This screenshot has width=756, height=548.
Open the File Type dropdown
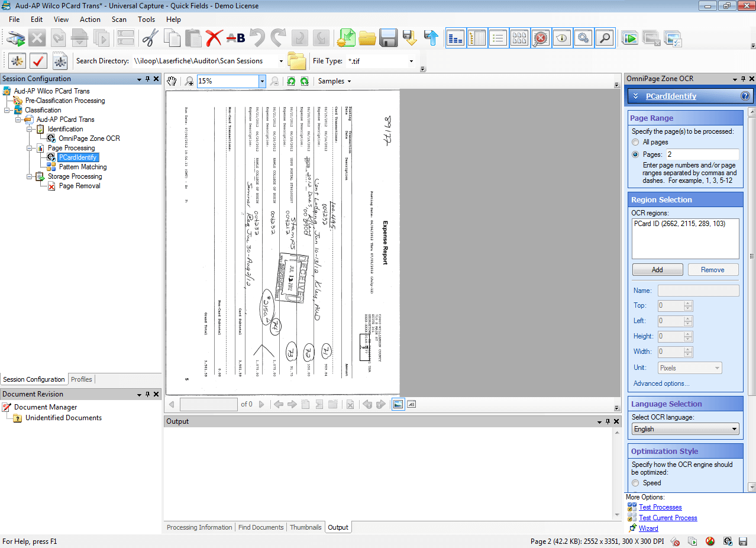tap(411, 61)
